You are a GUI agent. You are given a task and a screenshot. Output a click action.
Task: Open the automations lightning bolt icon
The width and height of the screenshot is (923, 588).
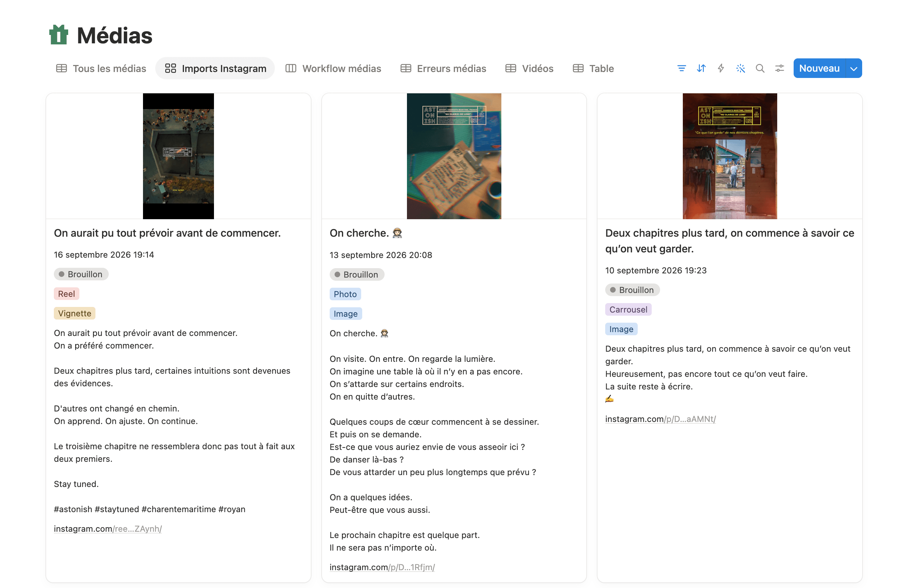pos(721,68)
